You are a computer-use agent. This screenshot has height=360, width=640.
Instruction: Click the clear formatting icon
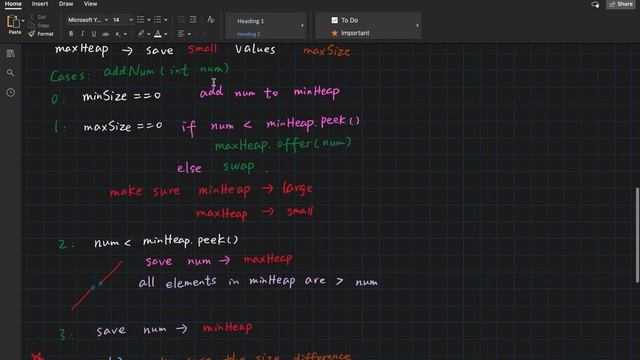pyautogui.click(x=211, y=20)
